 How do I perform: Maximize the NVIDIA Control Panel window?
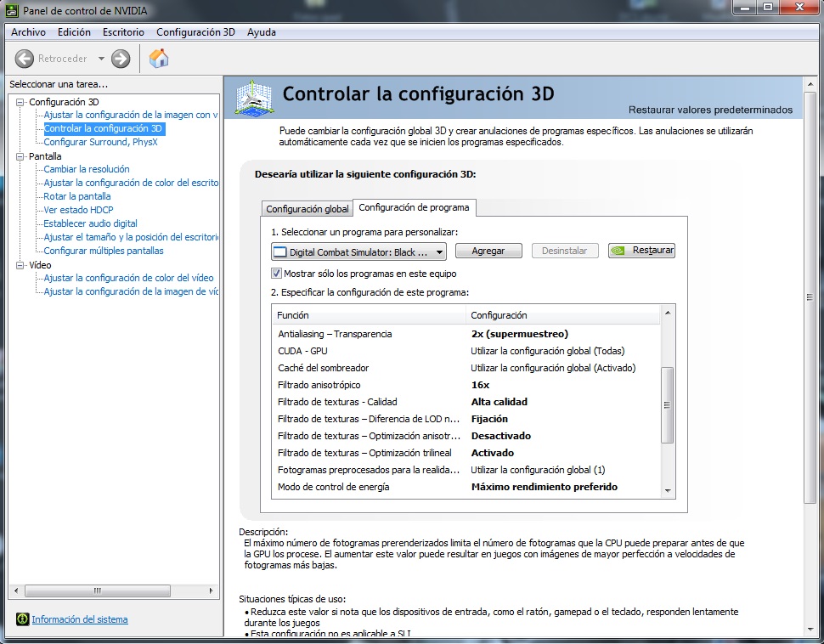(768, 8)
